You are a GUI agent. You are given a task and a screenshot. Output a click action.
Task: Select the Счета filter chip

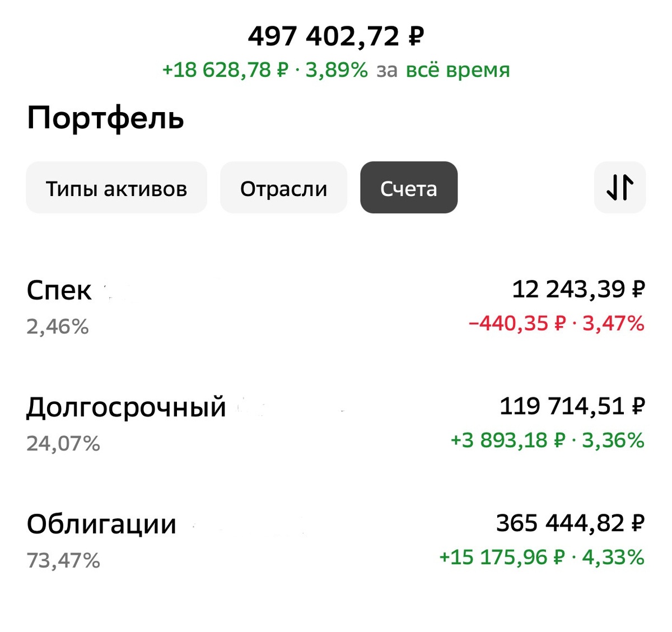pos(408,188)
